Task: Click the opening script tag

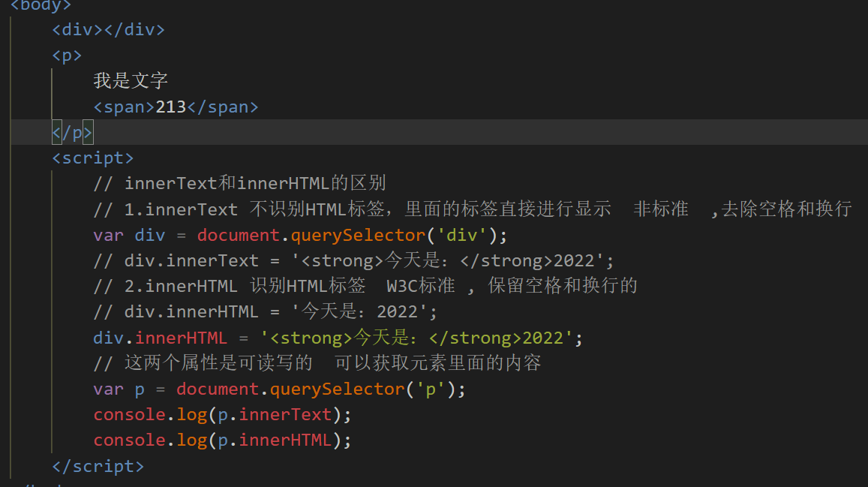Action: [x=93, y=158]
